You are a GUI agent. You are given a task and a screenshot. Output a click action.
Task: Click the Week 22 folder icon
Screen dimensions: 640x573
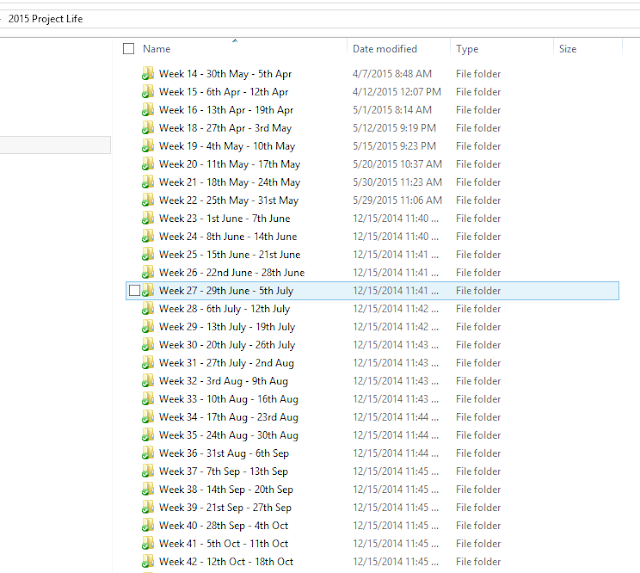(148, 200)
